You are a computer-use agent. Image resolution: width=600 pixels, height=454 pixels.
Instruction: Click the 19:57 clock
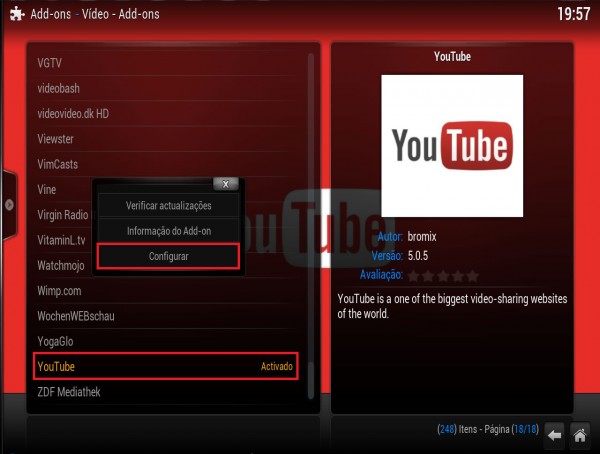(573, 14)
